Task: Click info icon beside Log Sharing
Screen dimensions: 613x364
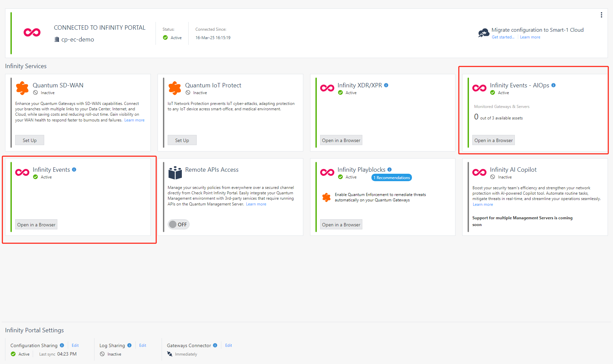Action: pos(130,345)
